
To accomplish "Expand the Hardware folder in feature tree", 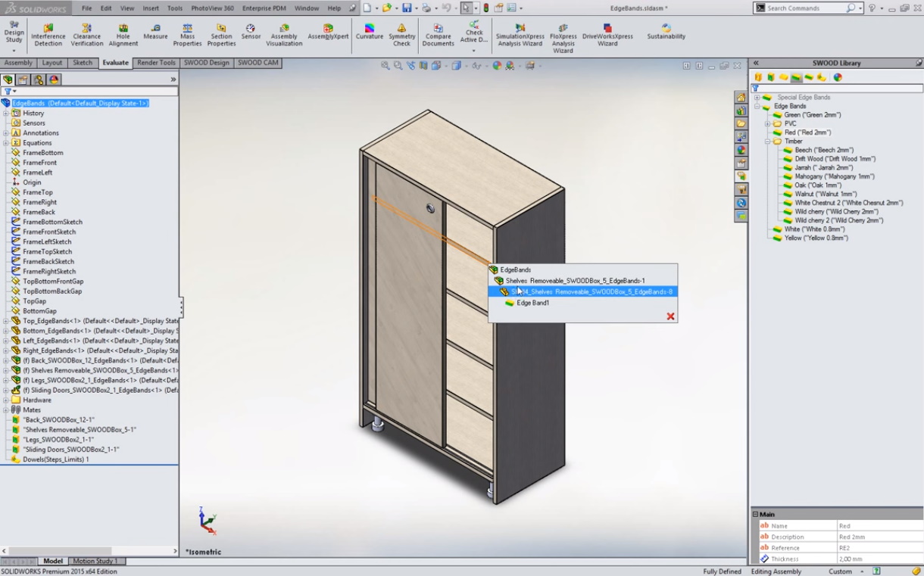I will 6,400.
